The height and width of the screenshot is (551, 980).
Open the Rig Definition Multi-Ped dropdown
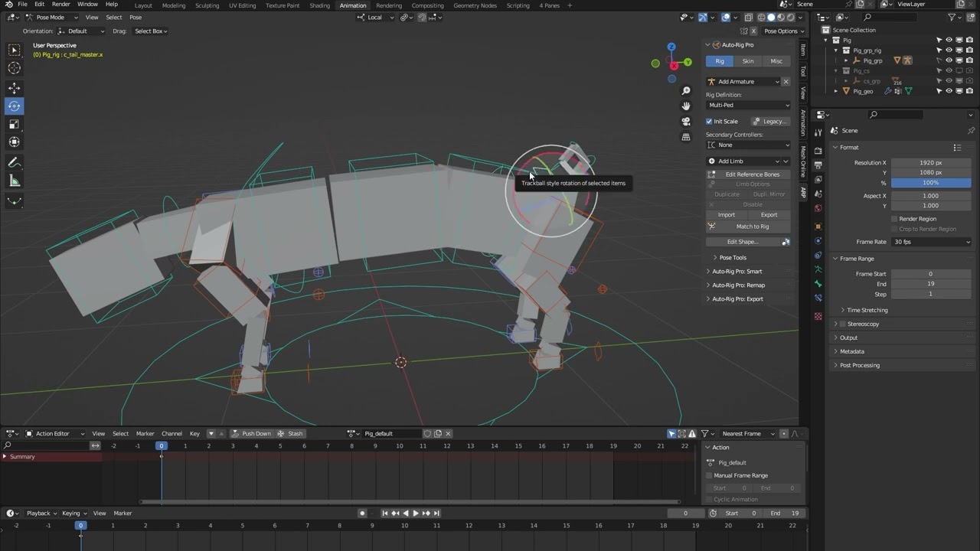[748, 105]
